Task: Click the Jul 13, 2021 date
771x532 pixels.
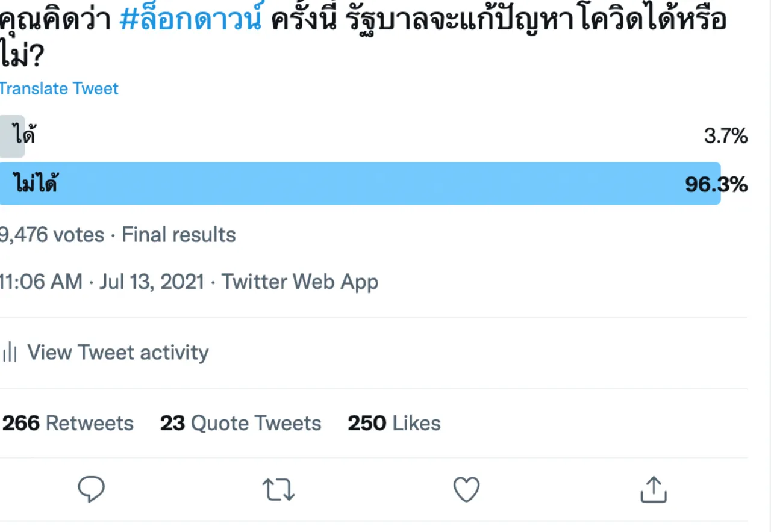Action: (152, 282)
